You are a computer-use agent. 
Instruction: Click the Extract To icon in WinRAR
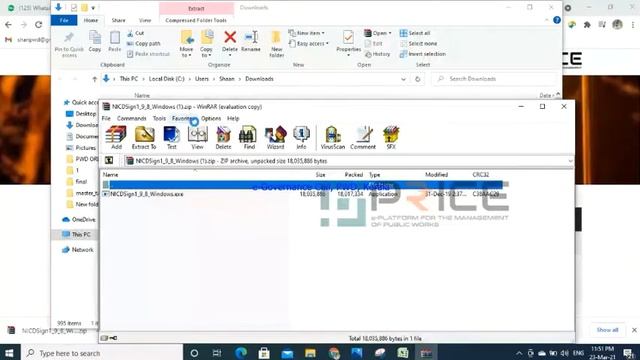click(x=144, y=138)
